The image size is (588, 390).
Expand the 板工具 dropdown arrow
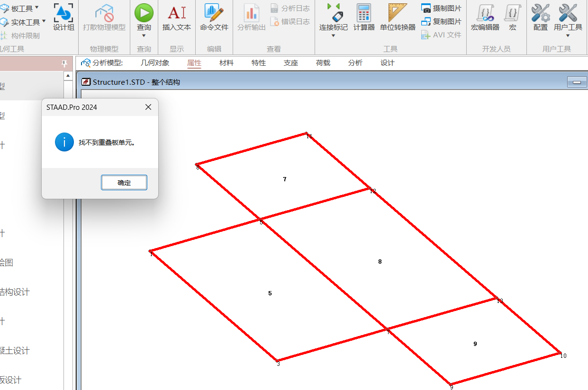(x=37, y=8)
